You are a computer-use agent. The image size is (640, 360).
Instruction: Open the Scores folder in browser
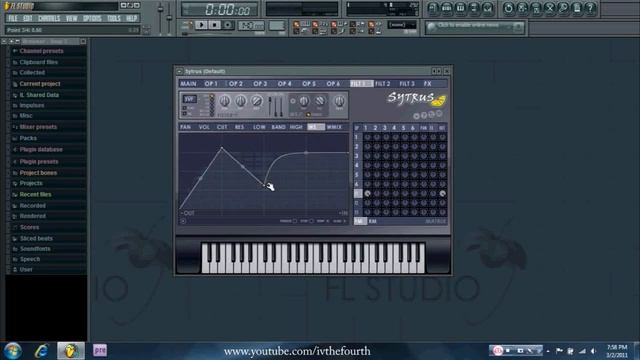[x=29, y=227]
